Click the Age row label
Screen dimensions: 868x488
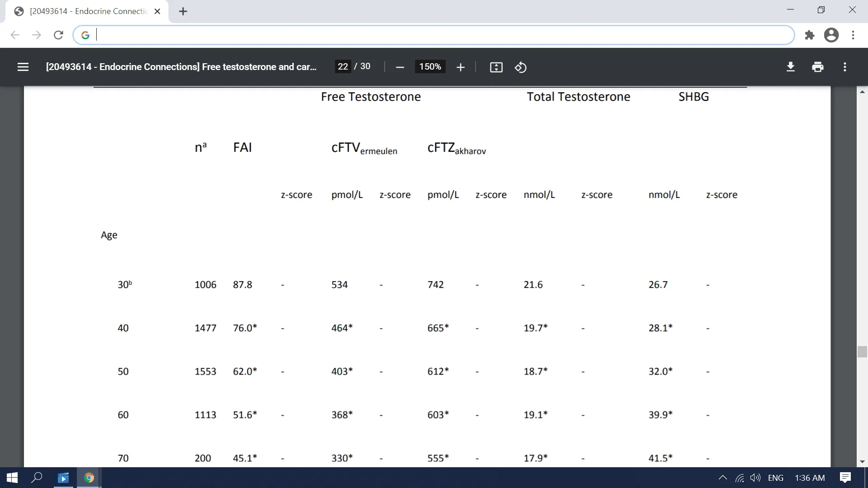point(109,235)
